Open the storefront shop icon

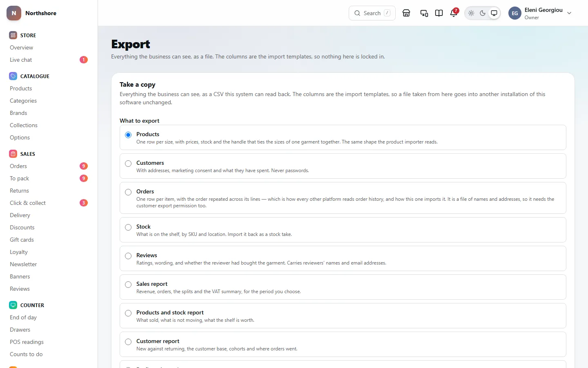click(x=406, y=13)
